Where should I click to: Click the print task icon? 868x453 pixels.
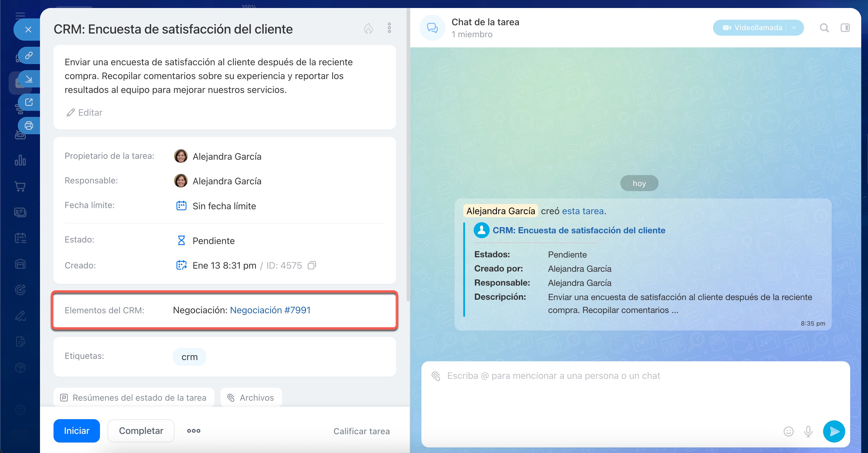(x=29, y=125)
